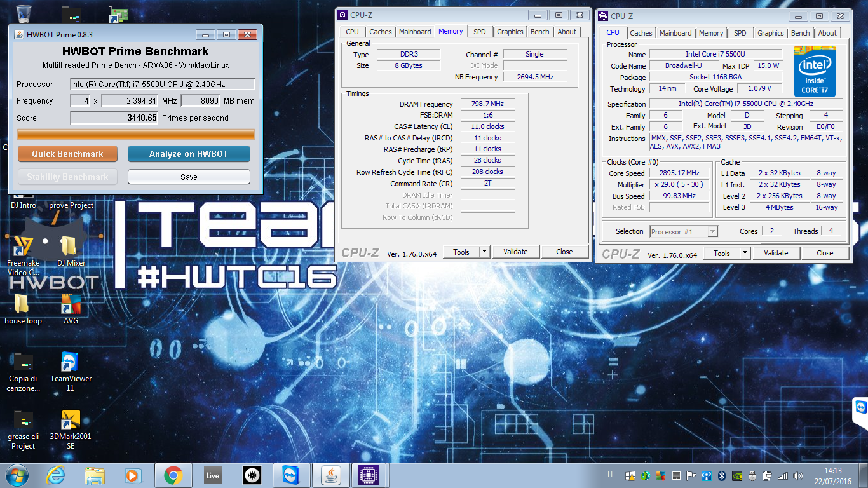
Task: Click Validate in the right CPU-Z window
Action: pos(776,253)
